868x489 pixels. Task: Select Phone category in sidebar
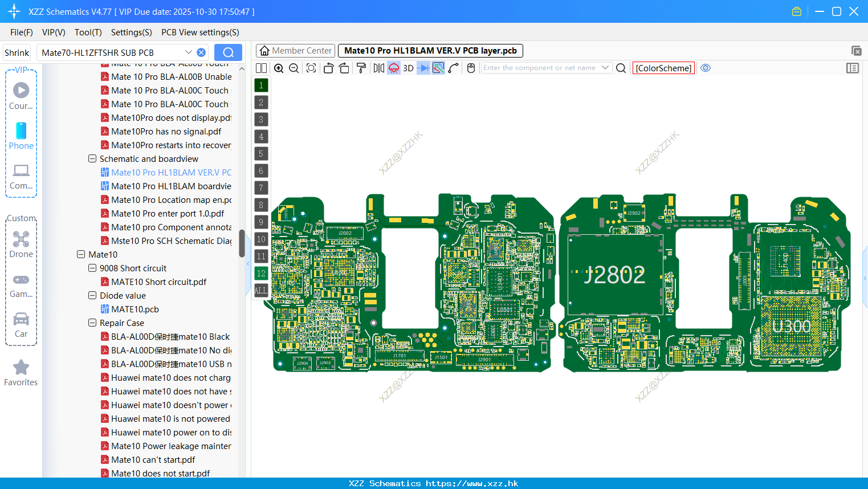click(21, 136)
